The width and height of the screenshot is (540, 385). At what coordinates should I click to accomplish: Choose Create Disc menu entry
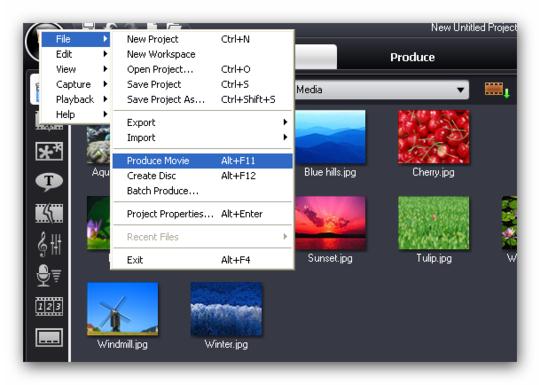[x=202, y=176]
